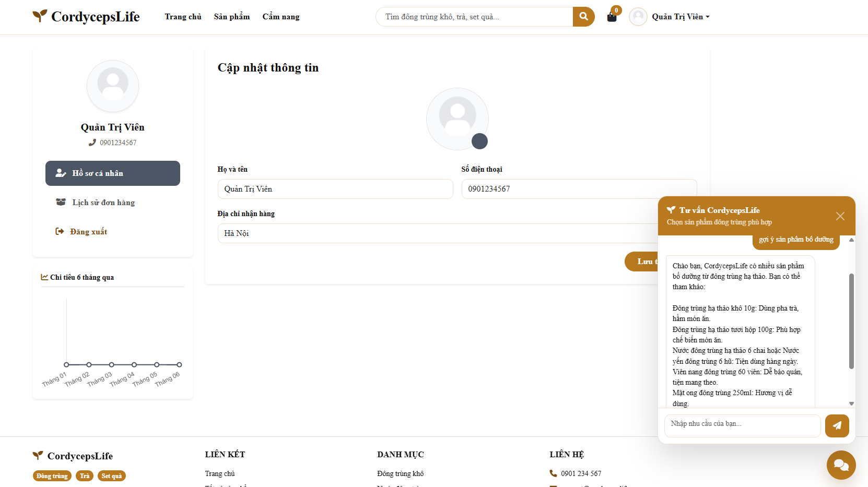
Task: Click the chat panel scrollbar down arrow
Action: [851, 403]
